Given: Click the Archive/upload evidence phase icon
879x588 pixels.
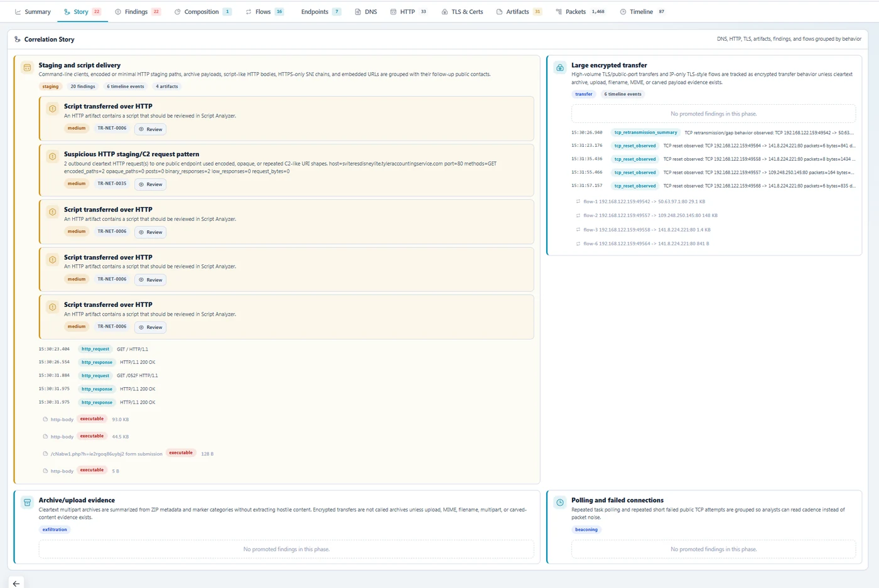Looking at the screenshot, I should tap(27, 502).
